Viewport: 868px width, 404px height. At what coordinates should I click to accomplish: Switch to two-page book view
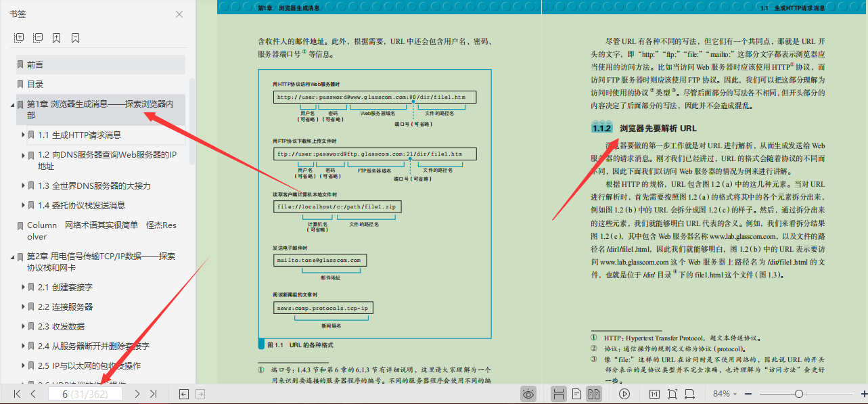595,393
